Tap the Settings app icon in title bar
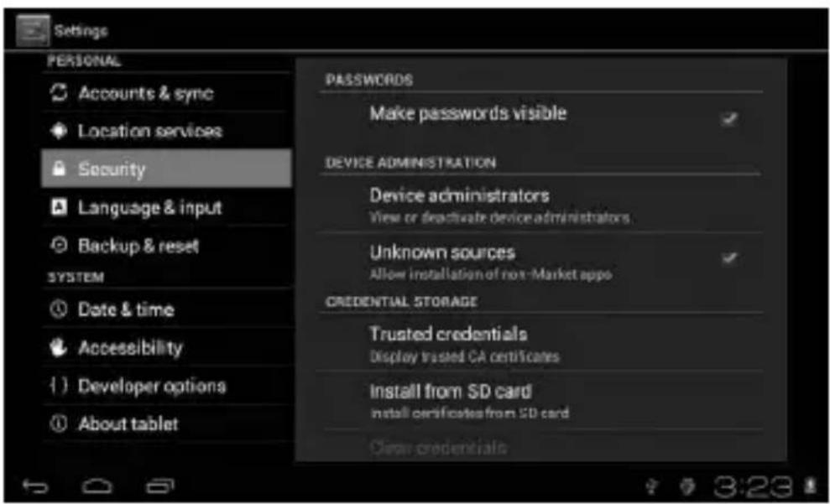Image resolution: width=830 pixels, height=504 pixels. click(32, 30)
